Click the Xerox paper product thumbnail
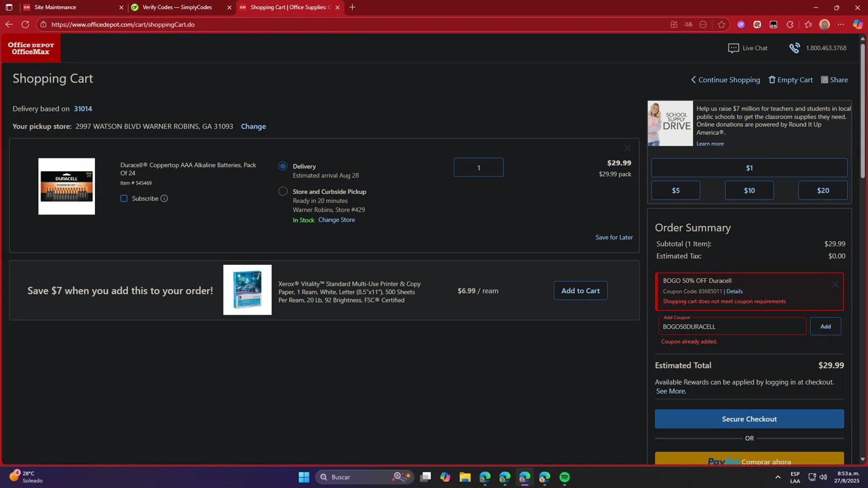Image resolution: width=868 pixels, height=488 pixels. pyautogui.click(x=247, y=290)
